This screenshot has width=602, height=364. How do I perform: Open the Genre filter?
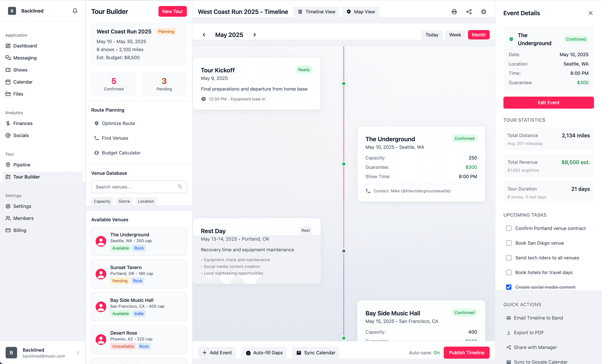[124, 201]
